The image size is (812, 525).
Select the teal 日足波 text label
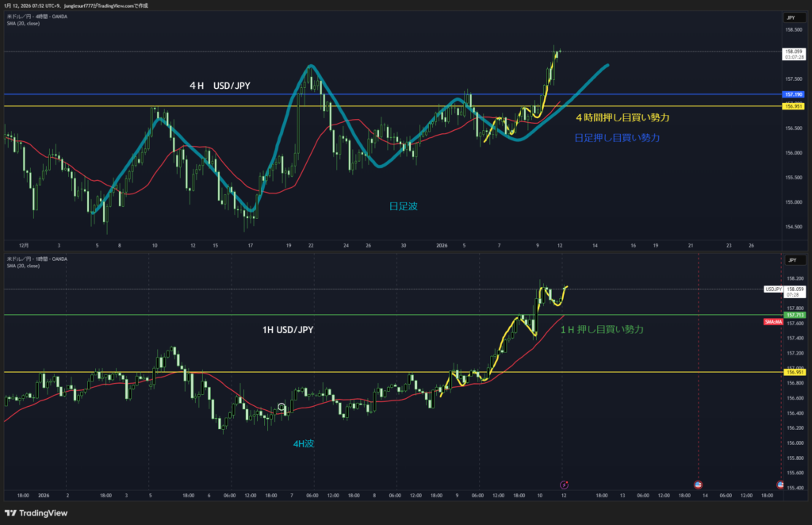click(x=403, y=205)
